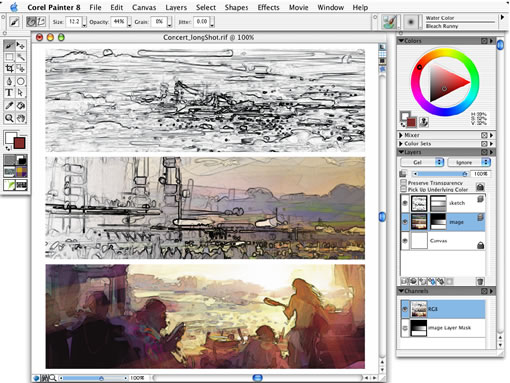Toggle RGB channel visibility
This screenshot has height=383, width=510.
coord(405,309)
